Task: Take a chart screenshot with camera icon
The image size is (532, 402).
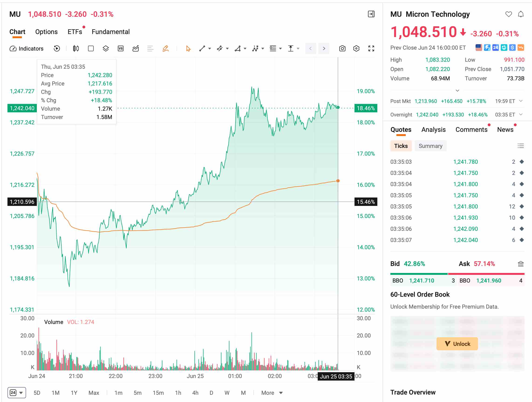Action: point(342,49)
